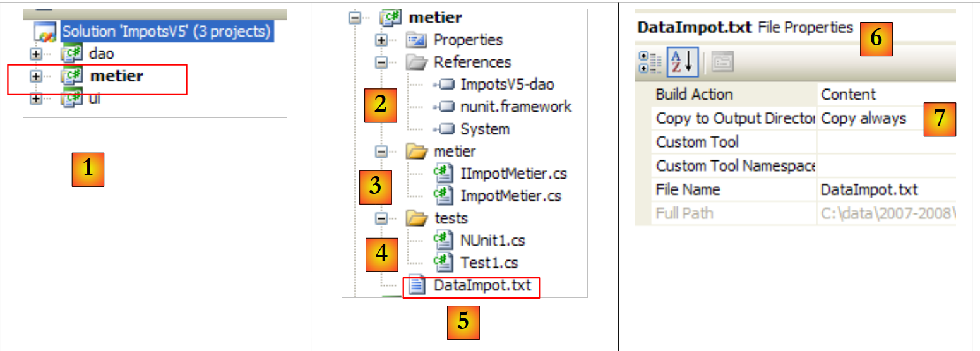Click the tests folder icon
This screenshot has width=980, height=351.
click(417, 218)
